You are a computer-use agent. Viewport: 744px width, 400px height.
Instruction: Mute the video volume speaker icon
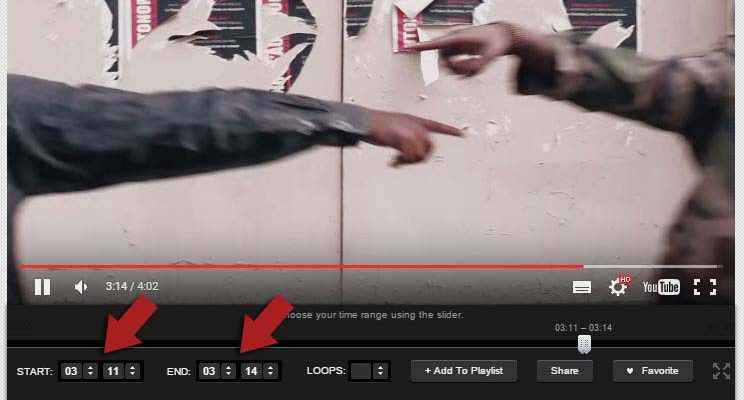(x=81, y=287)
